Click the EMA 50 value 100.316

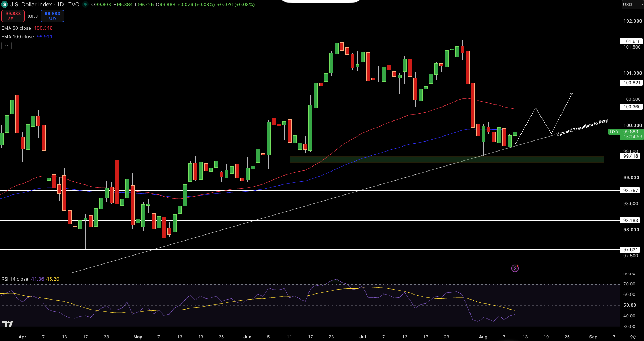[44, 28]
